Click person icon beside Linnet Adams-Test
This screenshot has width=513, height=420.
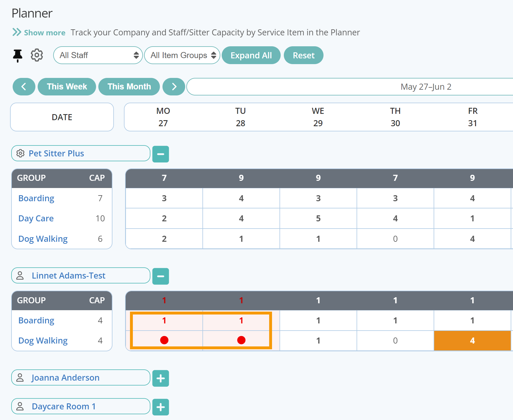click(20, 276)
